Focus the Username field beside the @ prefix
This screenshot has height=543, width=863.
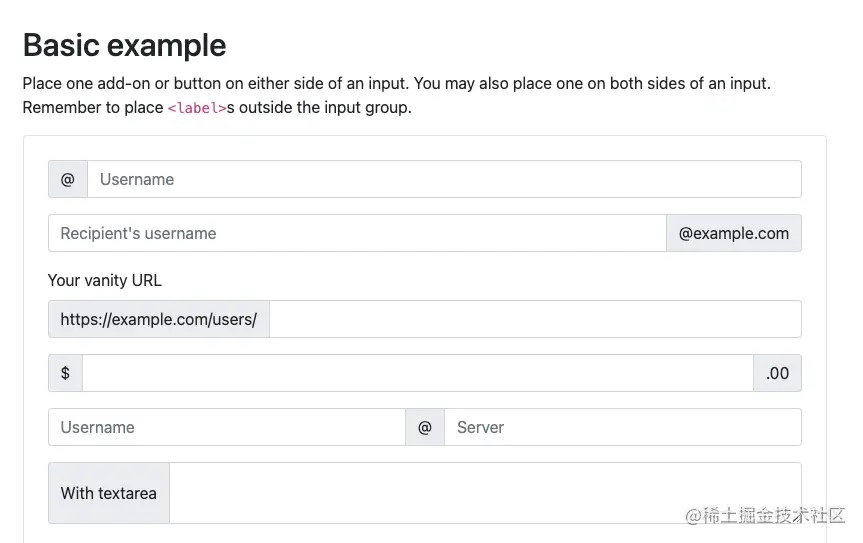(444, 180)
